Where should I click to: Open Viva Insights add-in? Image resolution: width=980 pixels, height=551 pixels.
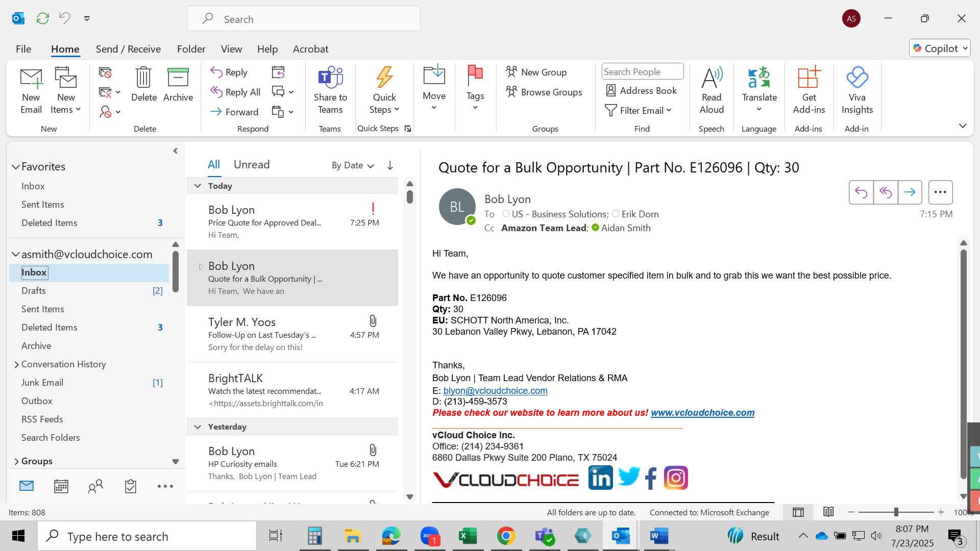(x=857, y=90)
